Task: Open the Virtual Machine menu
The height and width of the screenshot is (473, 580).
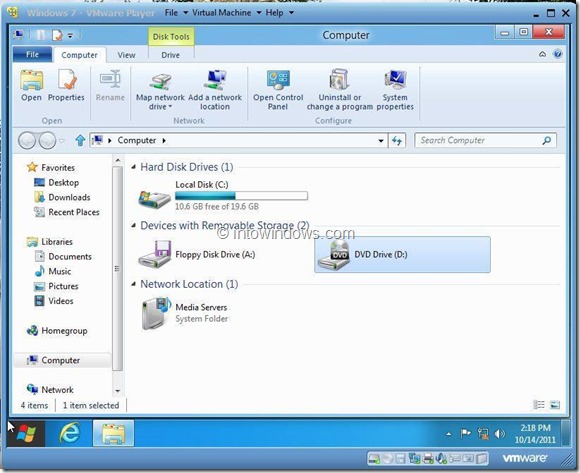Action: (x=226, y=13)
